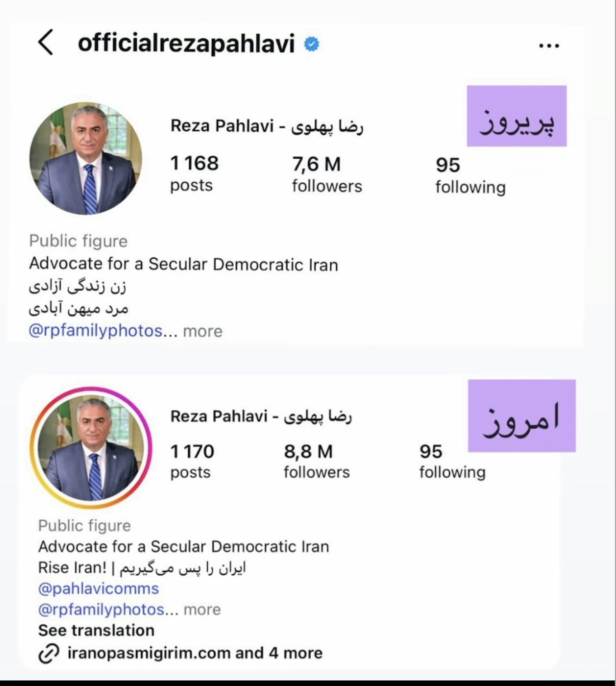This screenshot has width=616, height=686.
Task: Click the purple "پریروز" label box
Action: (x=517, y=116)
